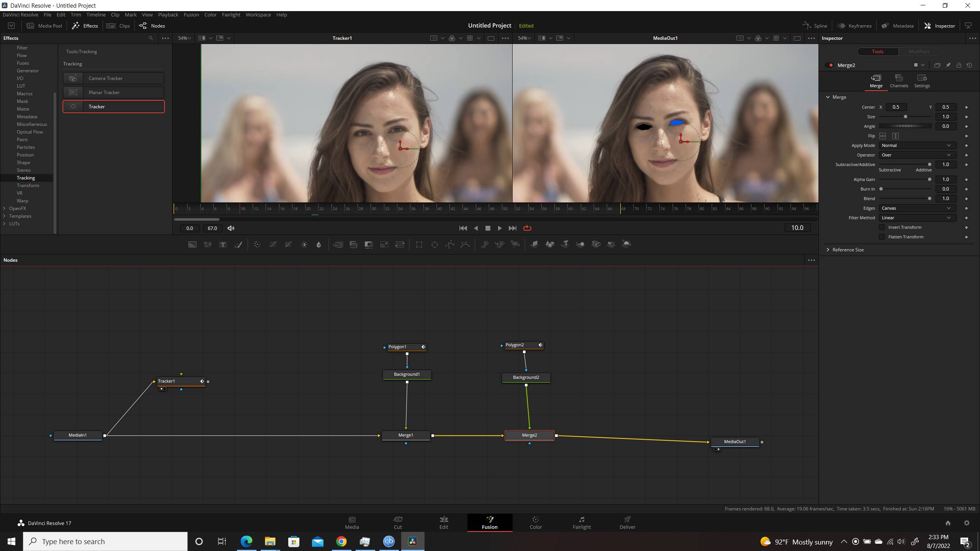The image size is (980, 551).
Task: Add a Resize node from the toolbar
Action: pos(384,245)
